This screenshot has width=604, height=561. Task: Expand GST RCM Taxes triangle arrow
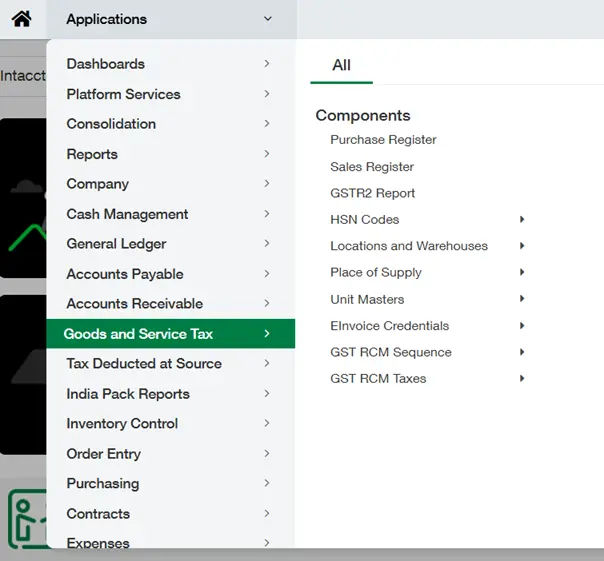tap(522, 378)
